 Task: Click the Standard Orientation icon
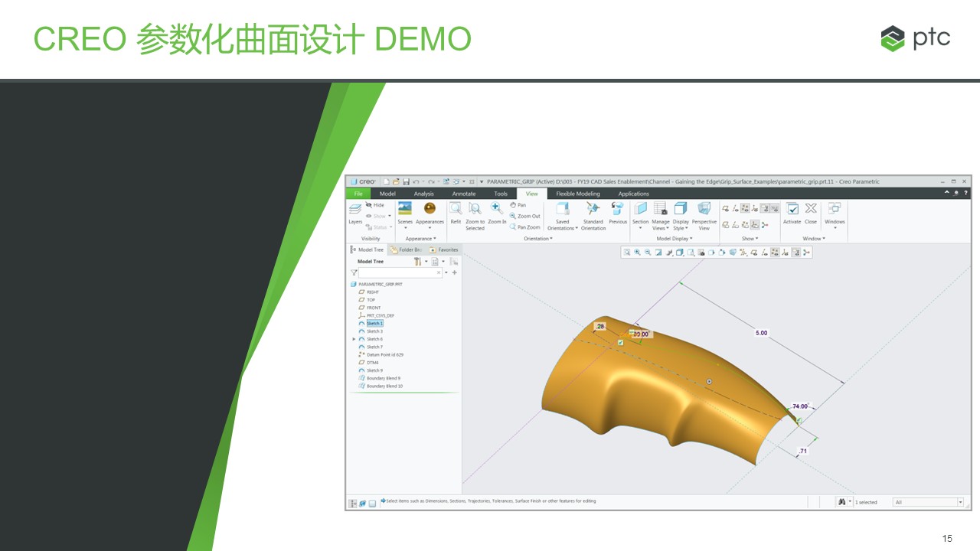pos(593,208)
